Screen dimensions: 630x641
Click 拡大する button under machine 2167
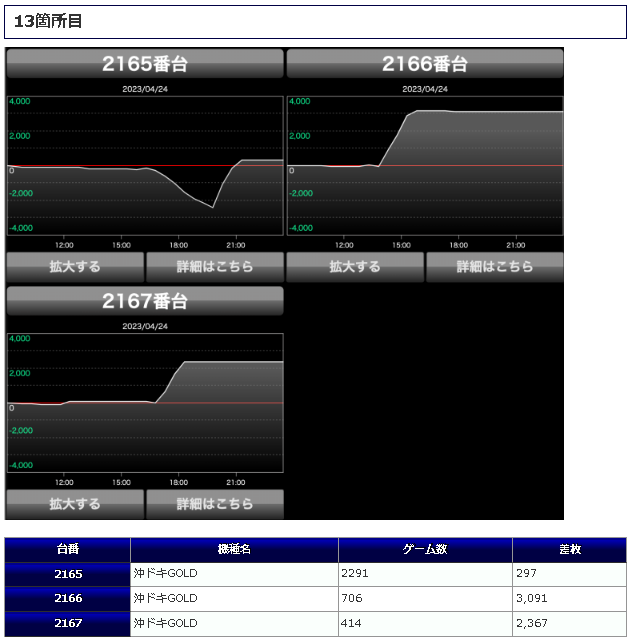coord(75,504)
